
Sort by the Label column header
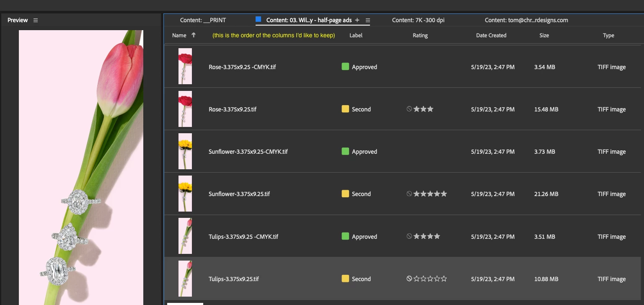[356, 35]
